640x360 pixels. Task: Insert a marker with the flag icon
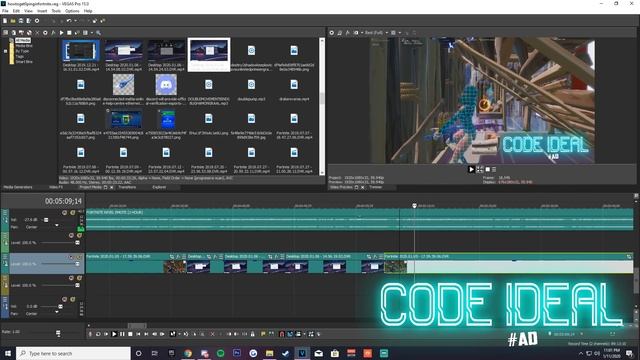(263, 334)
